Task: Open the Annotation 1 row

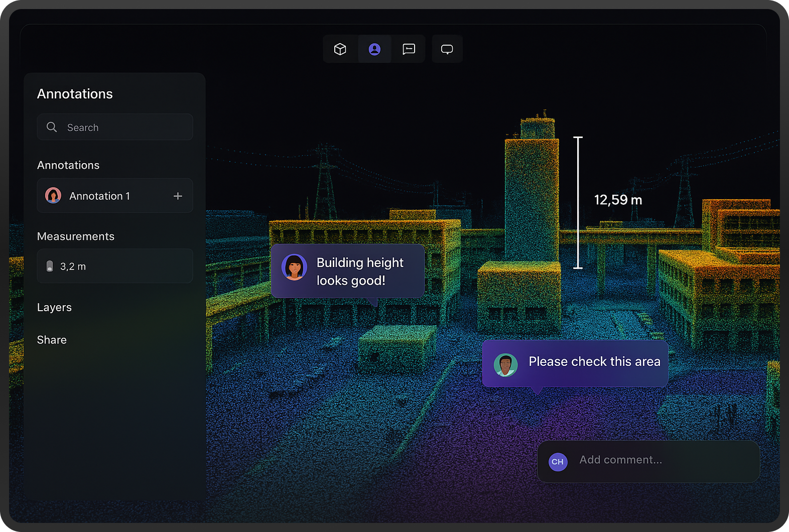Action: click(115, 196)
